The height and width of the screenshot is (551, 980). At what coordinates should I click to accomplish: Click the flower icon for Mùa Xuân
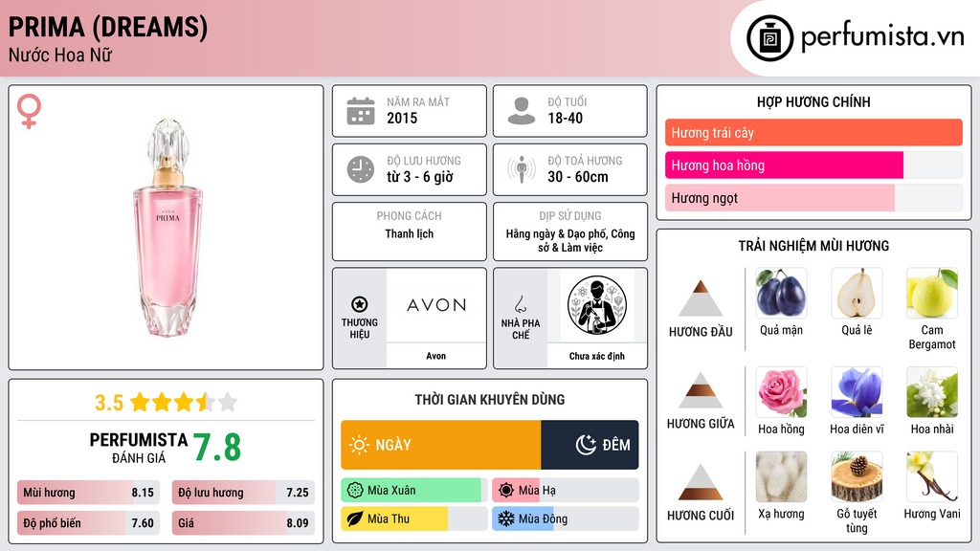[x=355, y=491]
